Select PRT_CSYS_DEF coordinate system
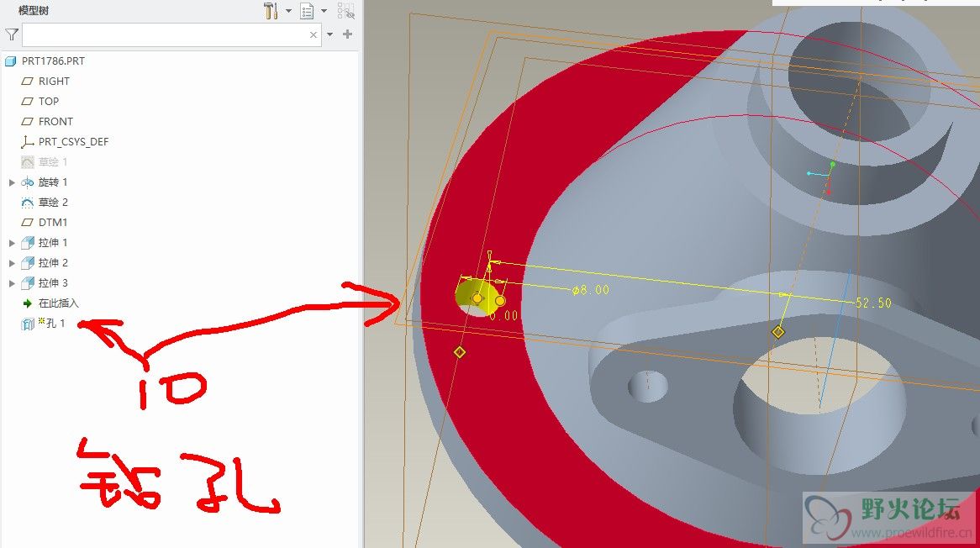This screenshot has width=980, height=548. [x=74, y=142]
